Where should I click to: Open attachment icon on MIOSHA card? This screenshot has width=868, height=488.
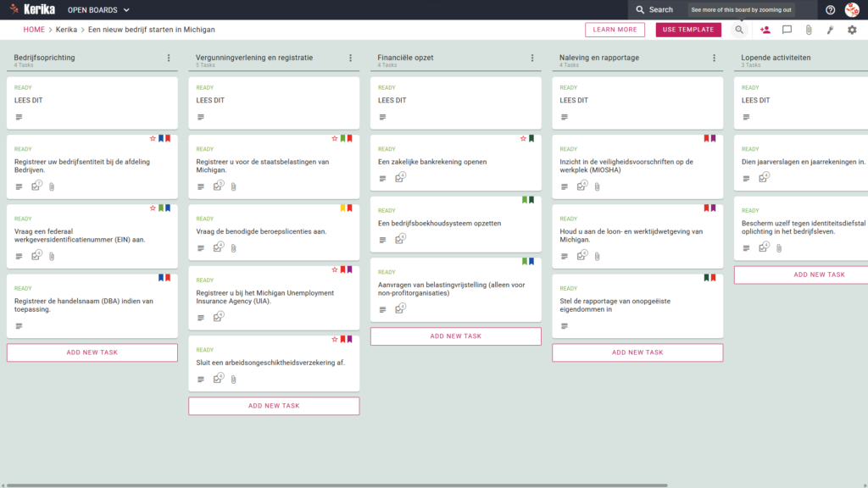point(597,187)
